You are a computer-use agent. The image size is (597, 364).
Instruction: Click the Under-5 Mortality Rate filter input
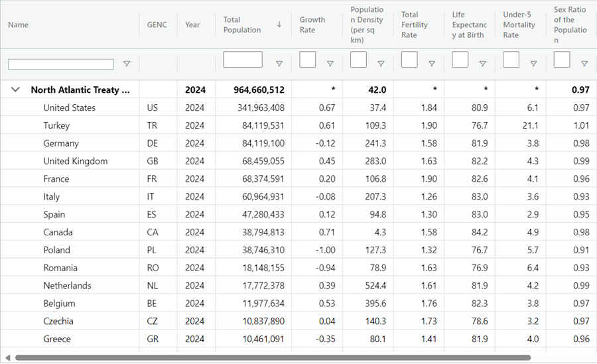coord(511,60)
